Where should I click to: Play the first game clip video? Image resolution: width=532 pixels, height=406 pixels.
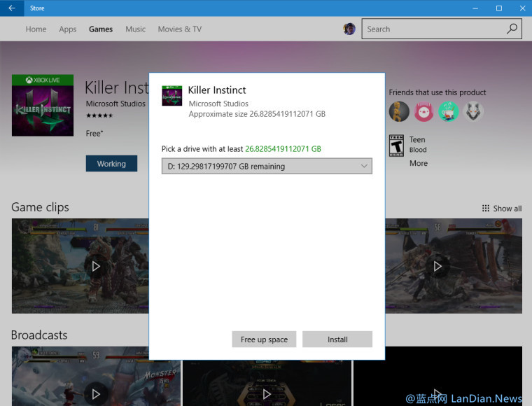pos(96,266)
